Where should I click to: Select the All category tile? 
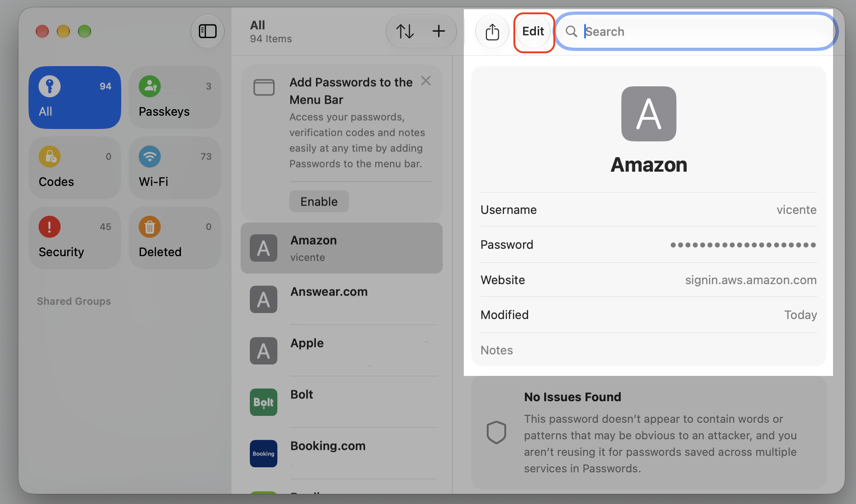pos(75,97)
